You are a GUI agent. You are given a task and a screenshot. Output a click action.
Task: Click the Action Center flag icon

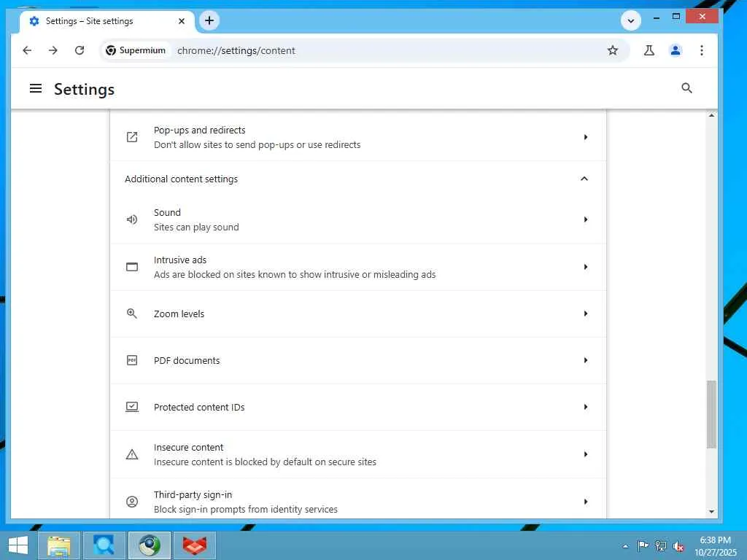coord(642,545)
